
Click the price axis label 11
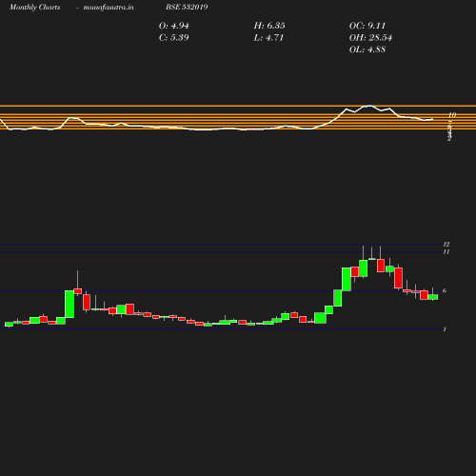tap(446, 252)
